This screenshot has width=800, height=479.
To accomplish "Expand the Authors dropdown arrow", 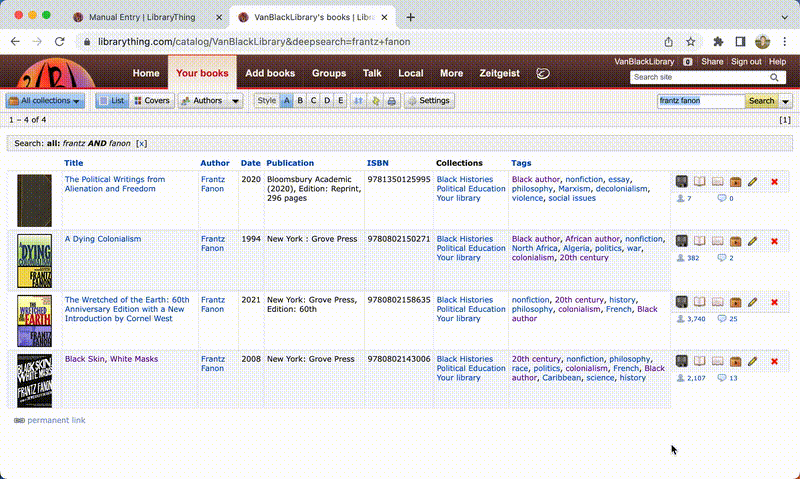I will pos(235,101).
